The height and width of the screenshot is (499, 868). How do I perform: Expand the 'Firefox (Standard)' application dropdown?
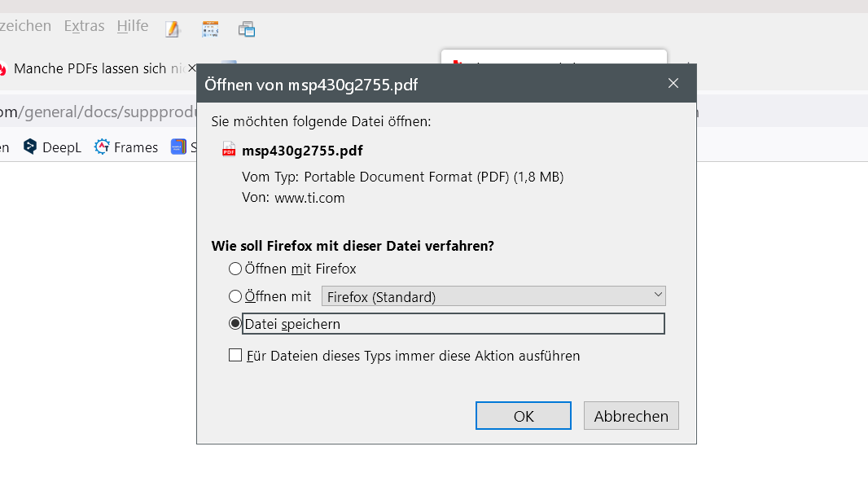coord(493,296)
